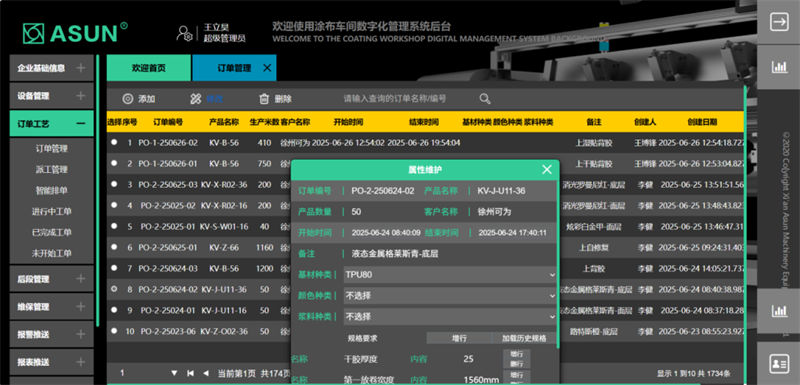
Task: Click the ASUN logo
Action: [75, 33]
